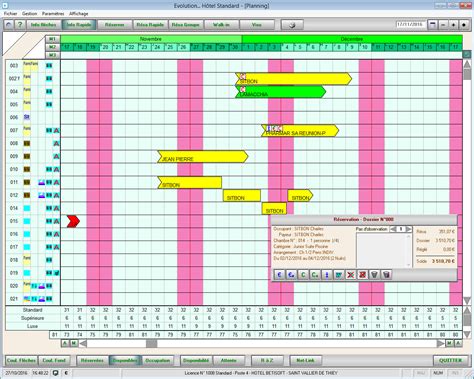The height and width of the screenshot is (379, 474).
Task: Click the Net-Link button
Action: 305,360
